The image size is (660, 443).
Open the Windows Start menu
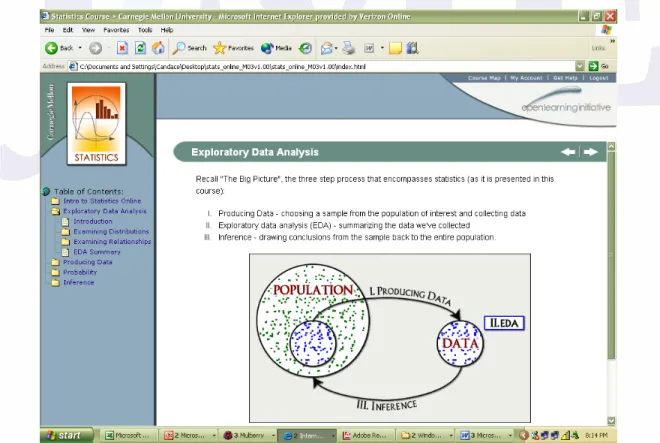click(x=67, y=435)
